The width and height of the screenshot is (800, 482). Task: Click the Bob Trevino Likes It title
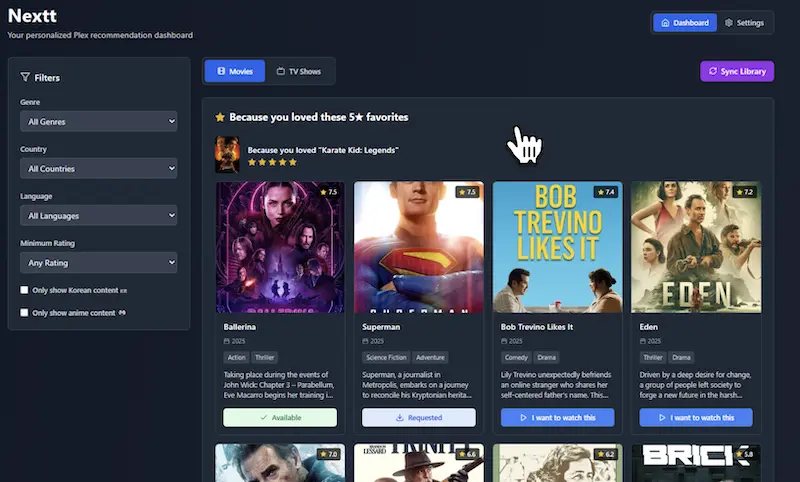coord(537,327)
